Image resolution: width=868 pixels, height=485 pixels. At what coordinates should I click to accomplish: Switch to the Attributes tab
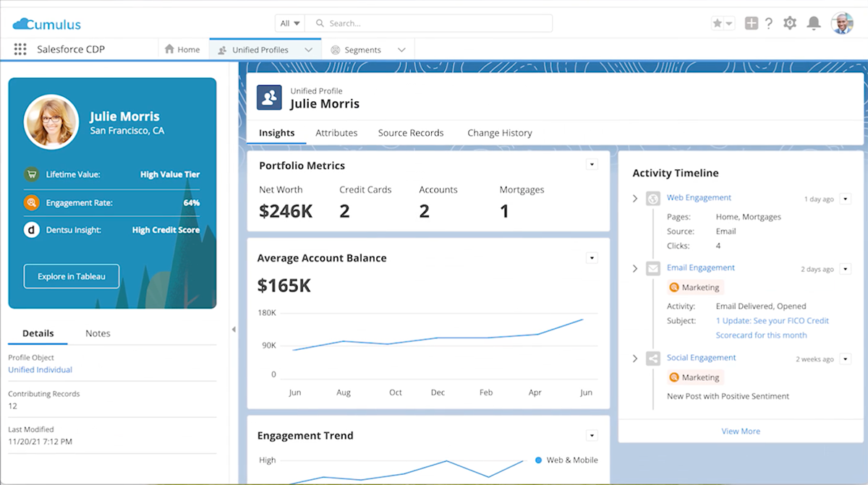(336, 133)
